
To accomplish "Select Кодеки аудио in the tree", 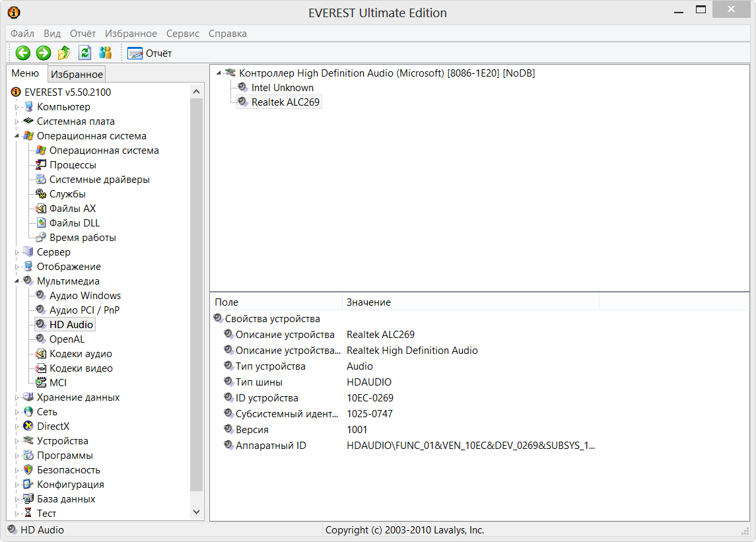I will [81, 354].
